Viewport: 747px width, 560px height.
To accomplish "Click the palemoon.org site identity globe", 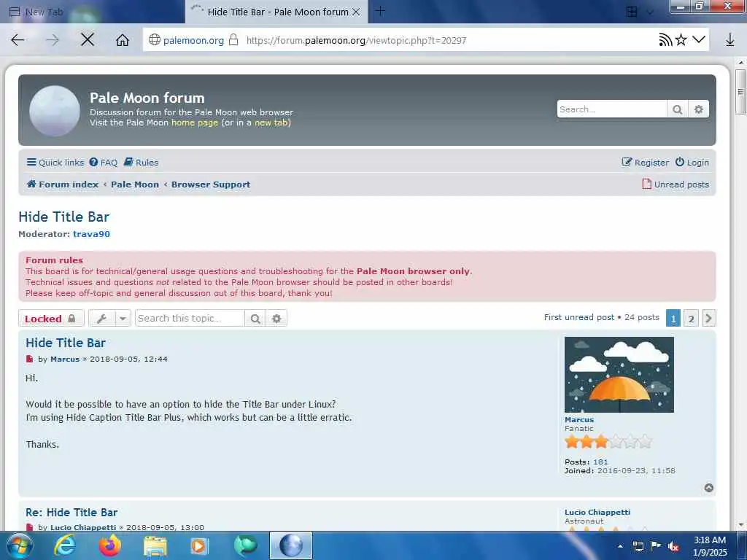I will pos(155,39).
